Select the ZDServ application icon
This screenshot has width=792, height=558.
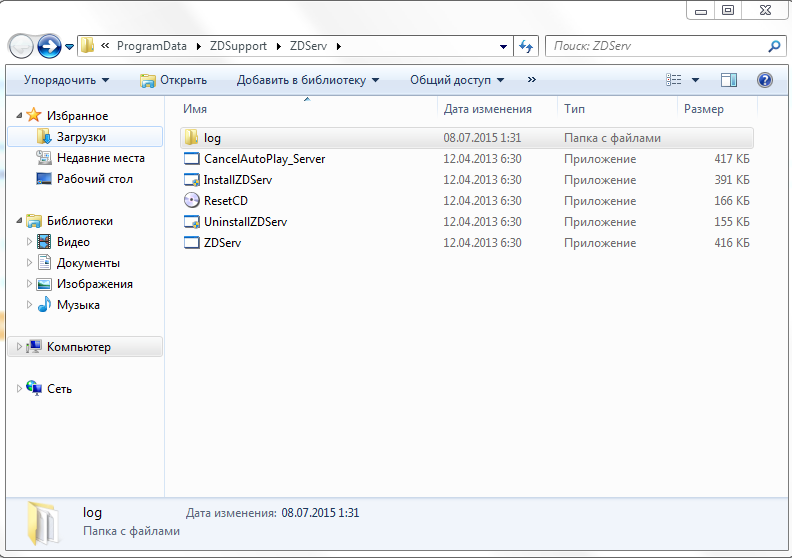(191, 242)
